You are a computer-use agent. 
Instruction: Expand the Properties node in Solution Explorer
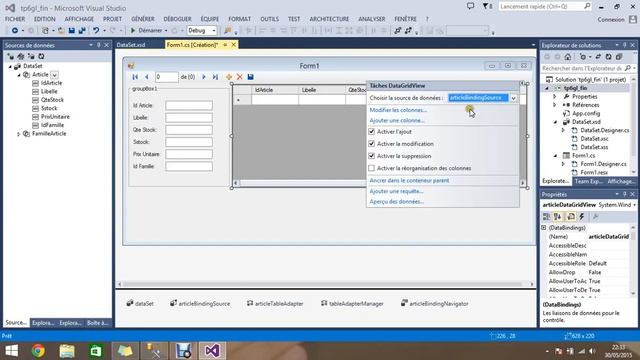point(555,97)
